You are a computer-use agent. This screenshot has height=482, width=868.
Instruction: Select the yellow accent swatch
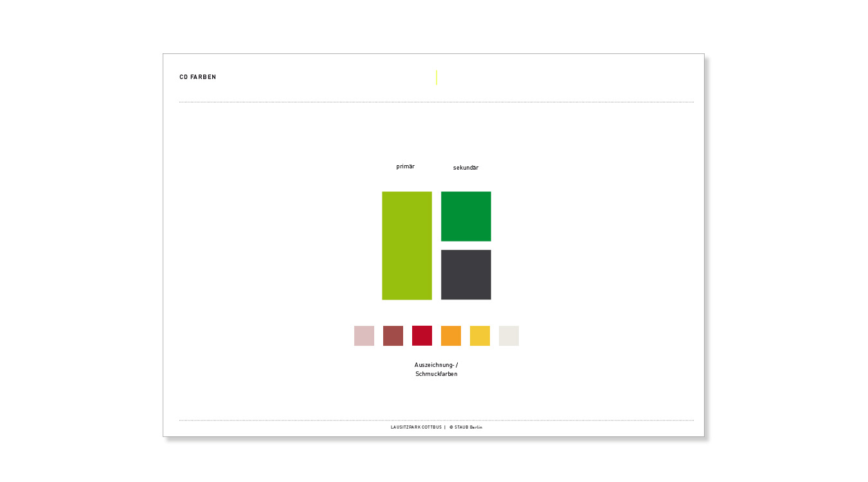point(480,335)
